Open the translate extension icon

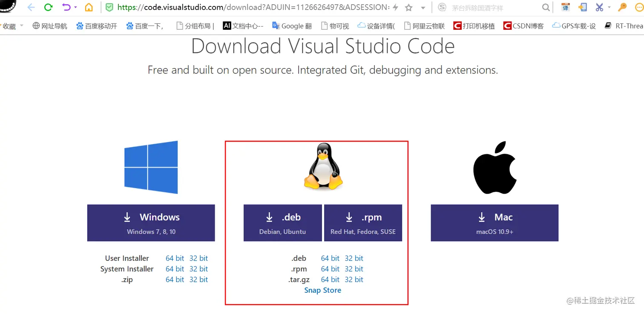566,7
